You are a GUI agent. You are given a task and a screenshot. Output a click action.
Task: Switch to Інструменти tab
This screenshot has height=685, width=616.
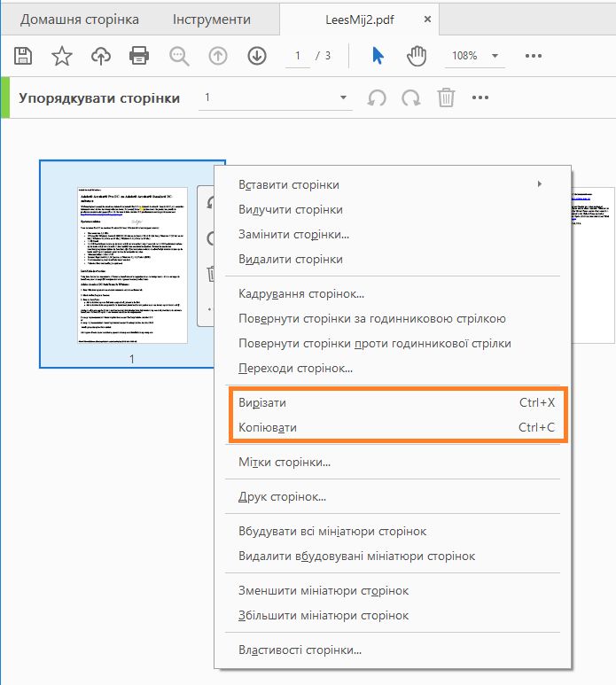(x=212, y=19)
